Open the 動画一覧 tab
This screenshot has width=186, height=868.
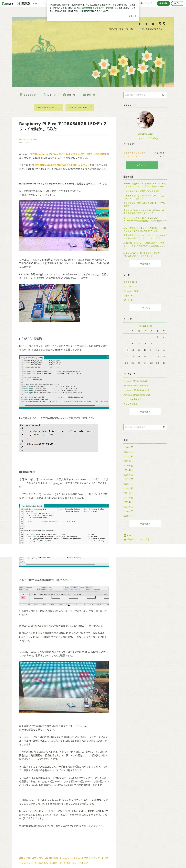[89, 95]
